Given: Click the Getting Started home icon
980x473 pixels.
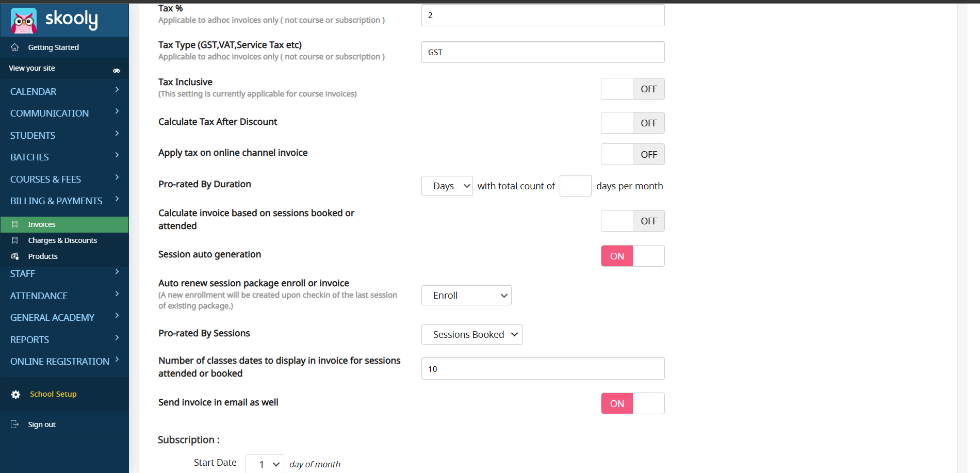Looking at the screenshot, I should 15,47.
